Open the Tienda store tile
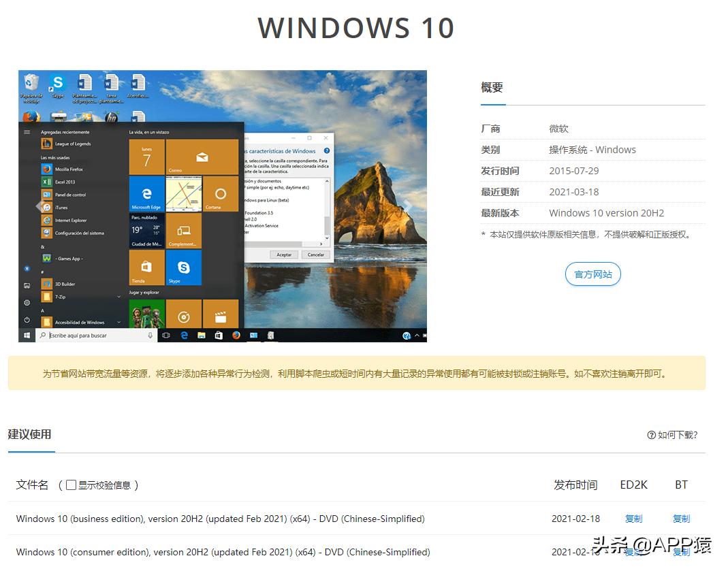728x571 pixels. [146, 268]
